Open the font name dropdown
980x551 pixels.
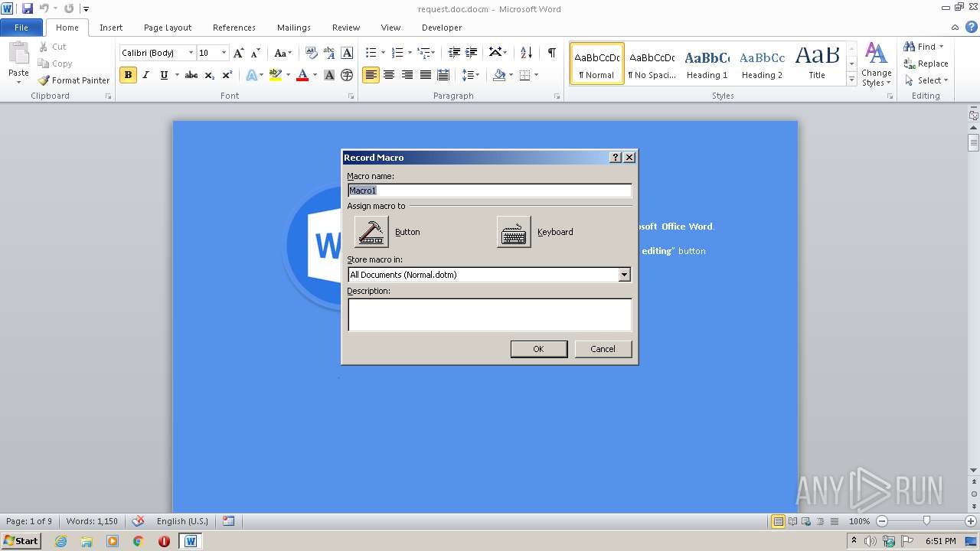point(191,53)
